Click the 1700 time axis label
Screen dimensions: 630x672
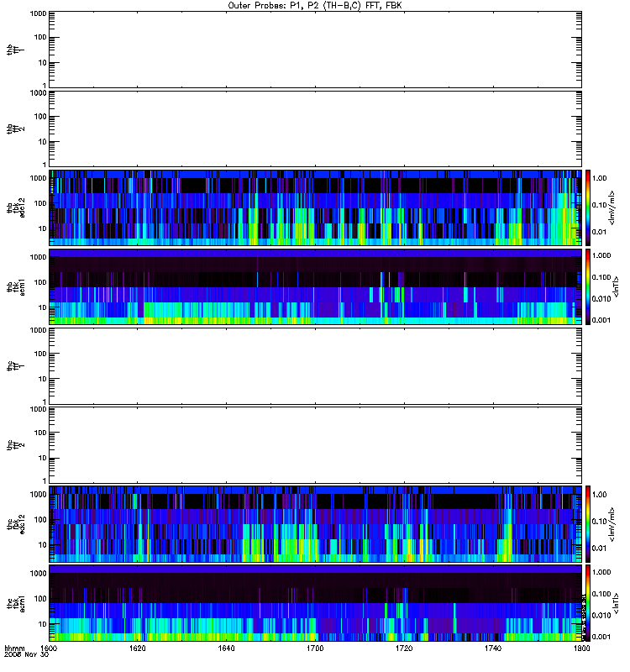315,648
